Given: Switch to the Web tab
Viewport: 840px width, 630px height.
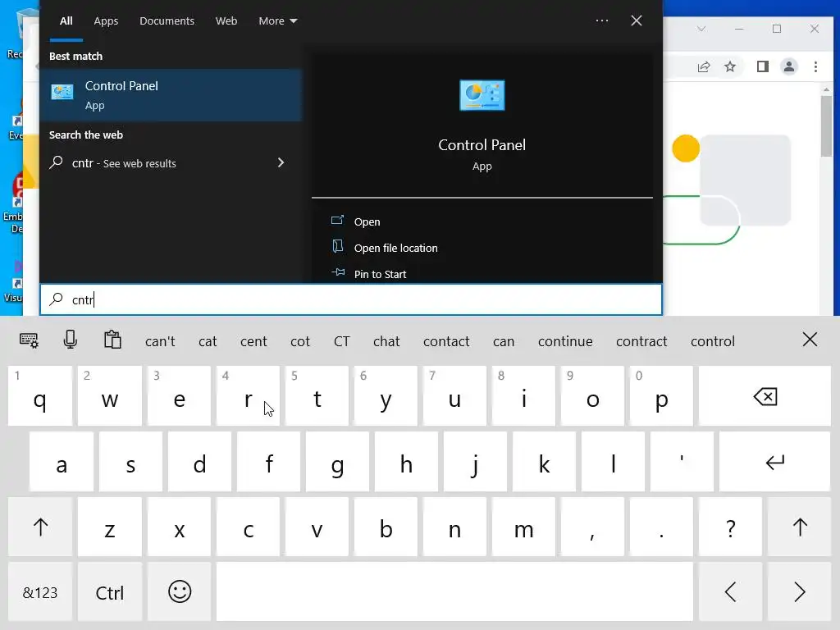Looking at the screenshot, I should click(x=226, y=21).
